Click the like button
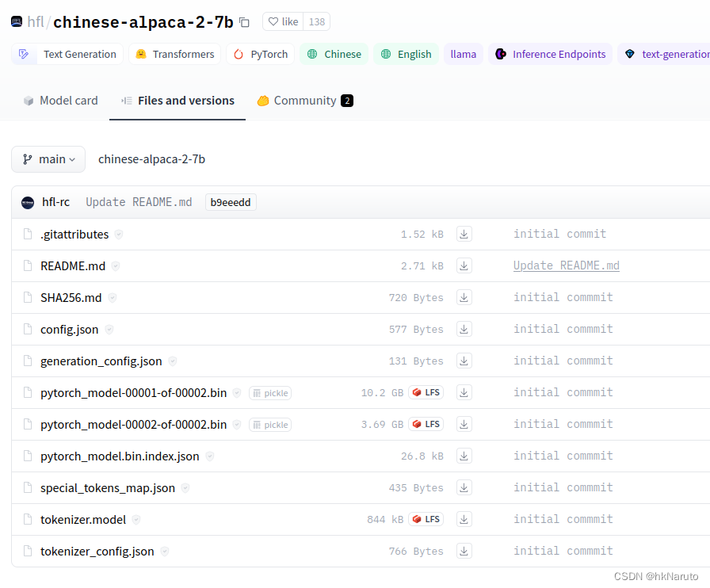Viewport: 710px width, 588px height. [x=281, y=21]
